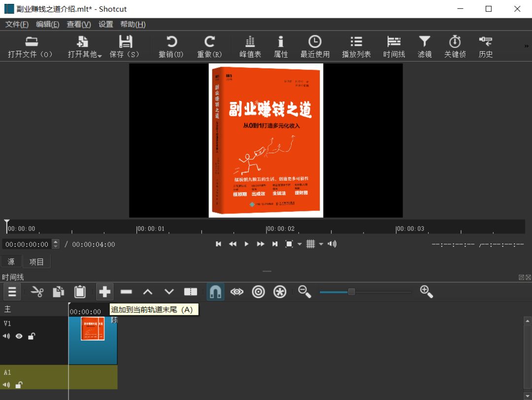This screenshot has width=532, height=400.
Task: Open the 设置 menu
Action: pos(105,25)
